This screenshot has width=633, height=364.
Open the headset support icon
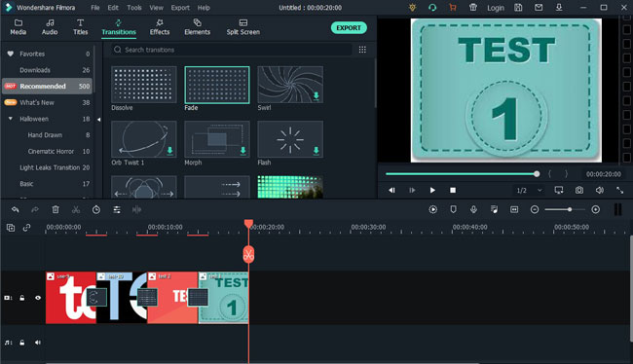(432, 7)
